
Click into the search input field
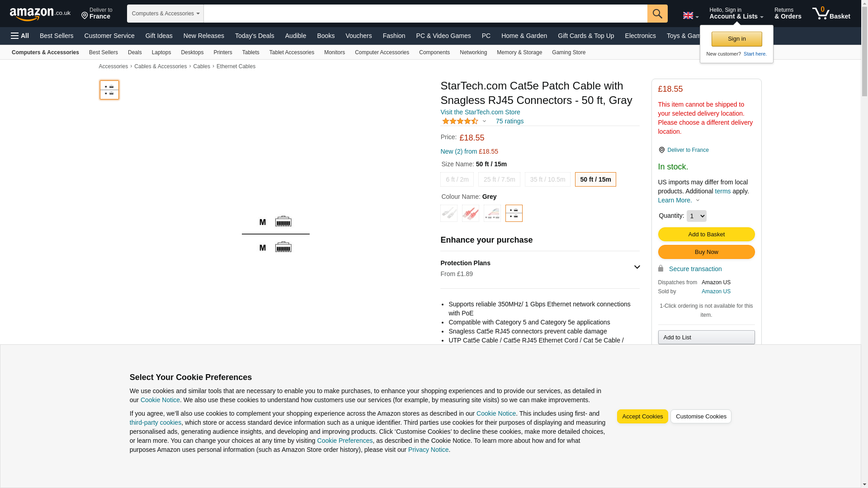pyautogui.click(x=425, y=14)
